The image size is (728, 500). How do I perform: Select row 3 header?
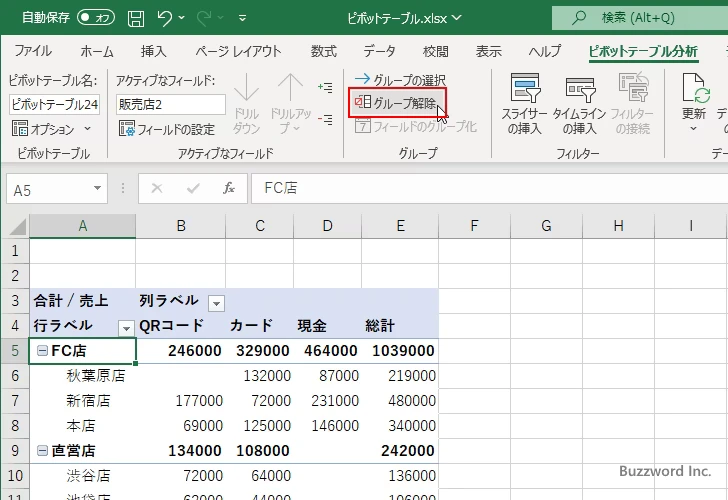15,300
